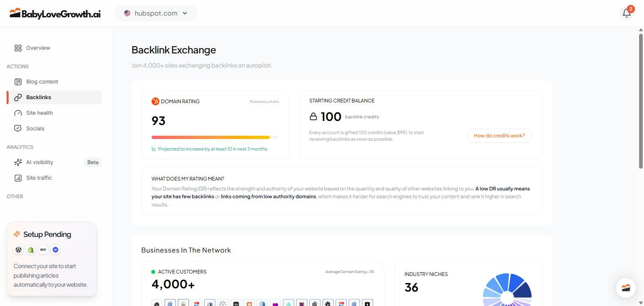This screenshot has height=306, width=644.
Task: Click the Beta badge beside AI visibility
Action: 93,162
